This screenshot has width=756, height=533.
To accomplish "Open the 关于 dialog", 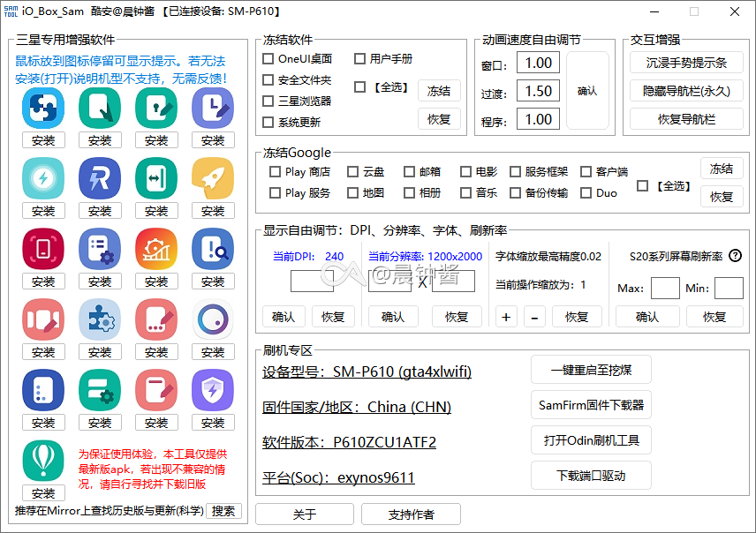I will point(305,514).
